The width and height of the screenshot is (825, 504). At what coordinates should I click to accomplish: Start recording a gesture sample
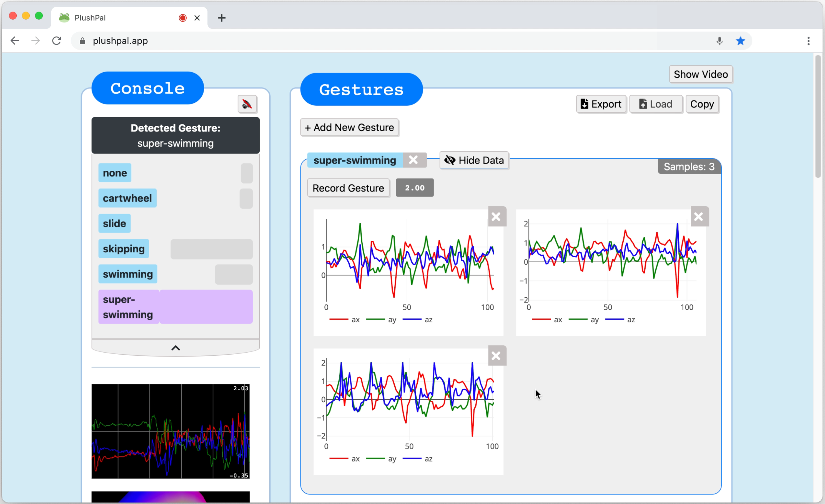coord(348,188)
